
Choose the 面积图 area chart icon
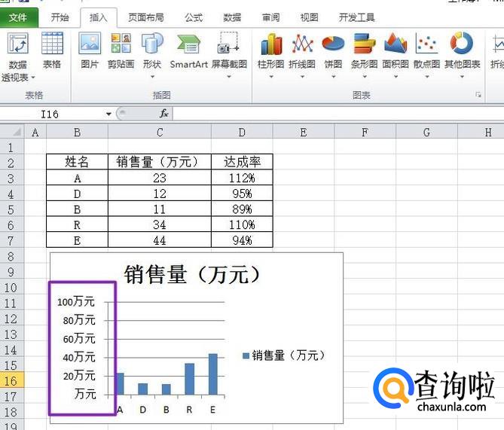point(396,43)
